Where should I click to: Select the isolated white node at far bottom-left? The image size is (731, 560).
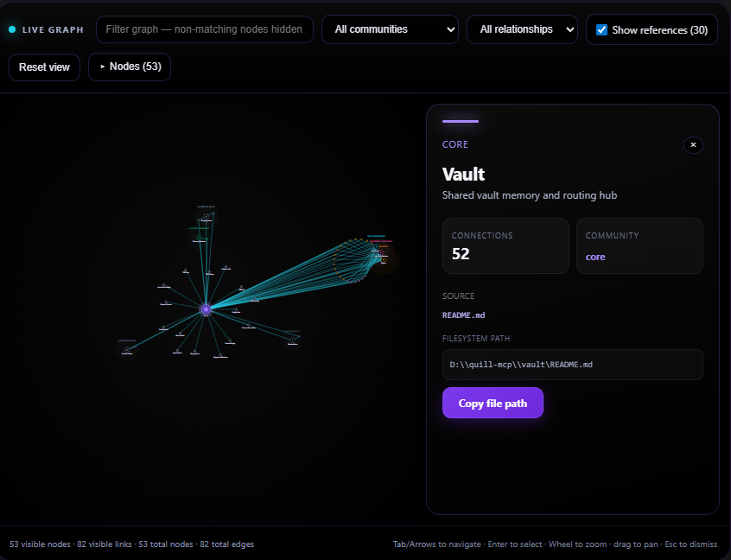click(x=126, y=350)
